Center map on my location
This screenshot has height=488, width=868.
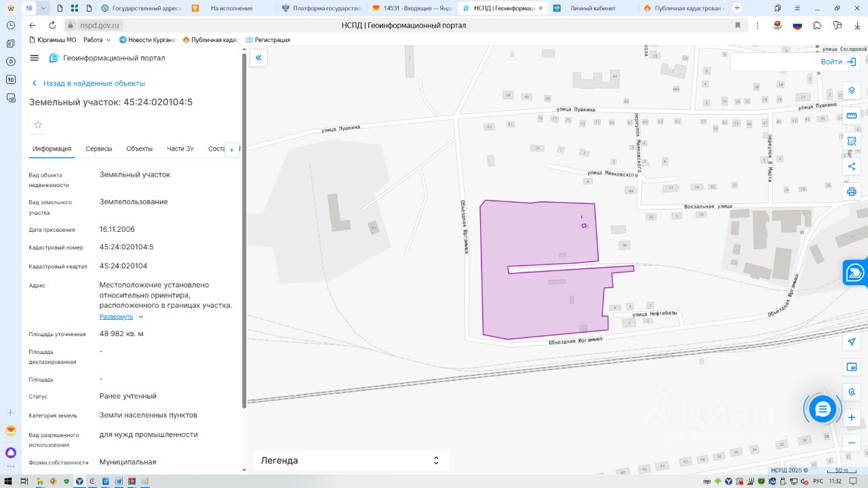pos(852,342)
